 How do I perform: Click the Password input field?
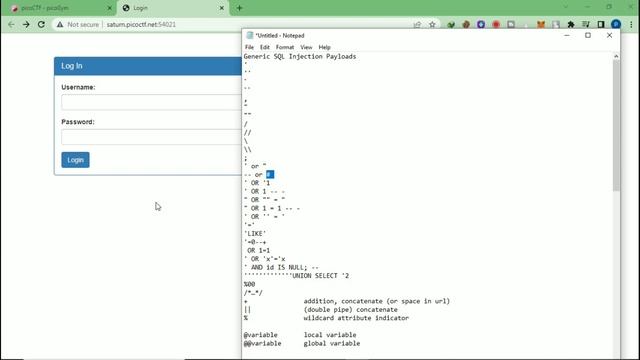[151, 137]
